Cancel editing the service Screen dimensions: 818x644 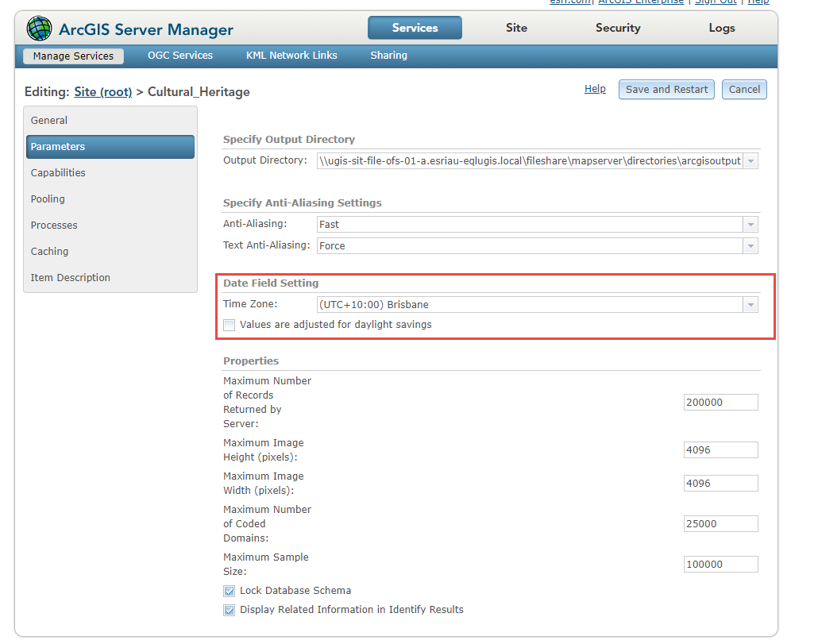[743, 89]
